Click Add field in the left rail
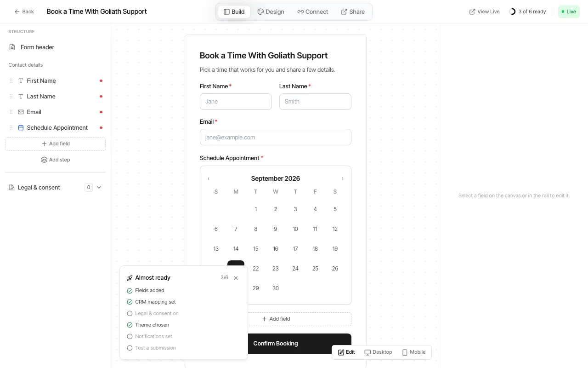This screenshot has height=368, width=588. (x=55, y=144)
